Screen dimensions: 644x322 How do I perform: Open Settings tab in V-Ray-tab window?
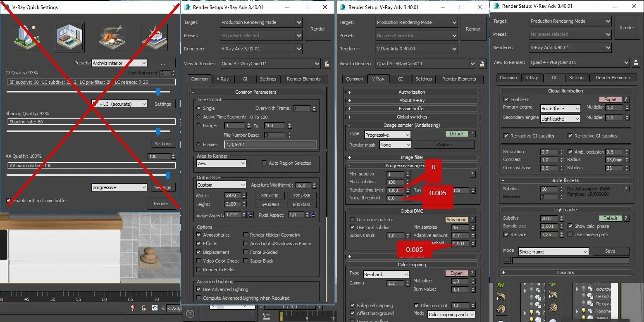pyautogui.click(x=424, y=79)
